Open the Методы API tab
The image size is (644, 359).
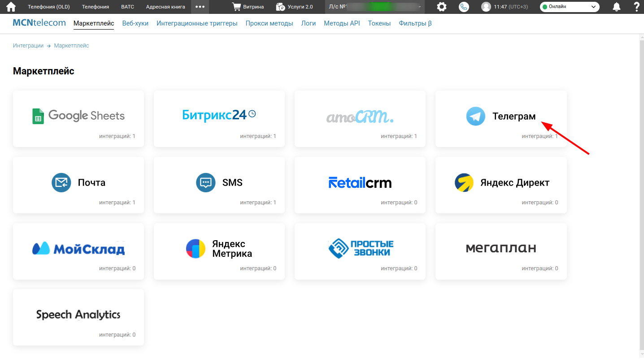(342, 23)
